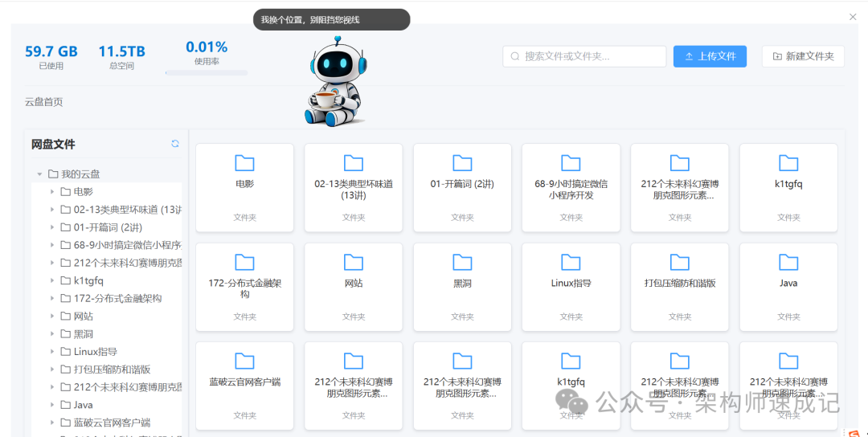Image resolution: width=868 pixels, height=437 pixels.
Task: Open the 网站 folder card icon
Action: click(353, 262)
